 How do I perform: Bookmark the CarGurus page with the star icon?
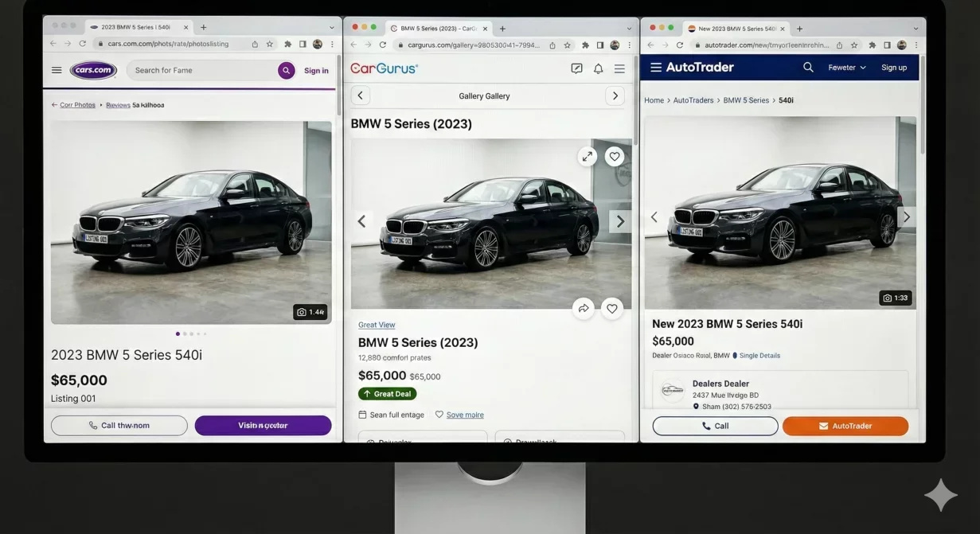[568, 45]
